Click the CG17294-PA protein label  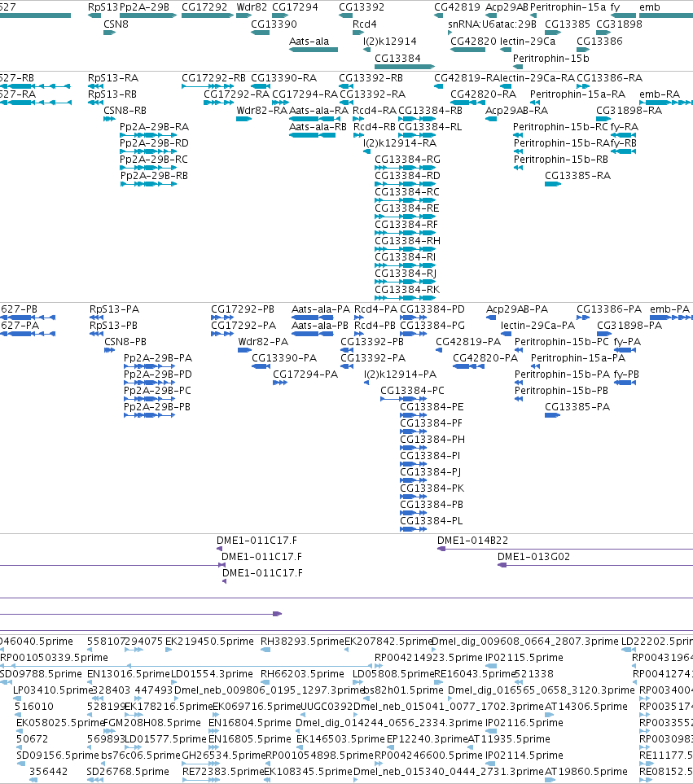(x=305, y=374)
